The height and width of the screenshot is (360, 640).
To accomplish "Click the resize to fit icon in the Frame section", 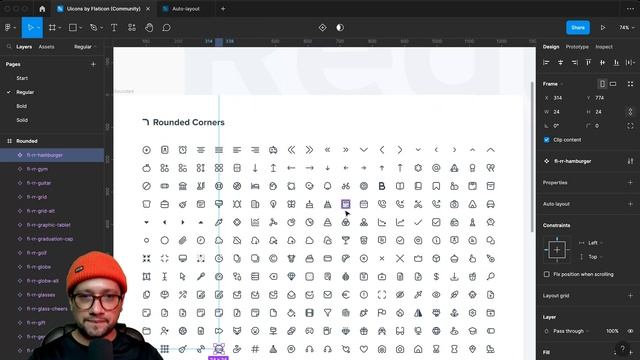I will tap(631, 84).
